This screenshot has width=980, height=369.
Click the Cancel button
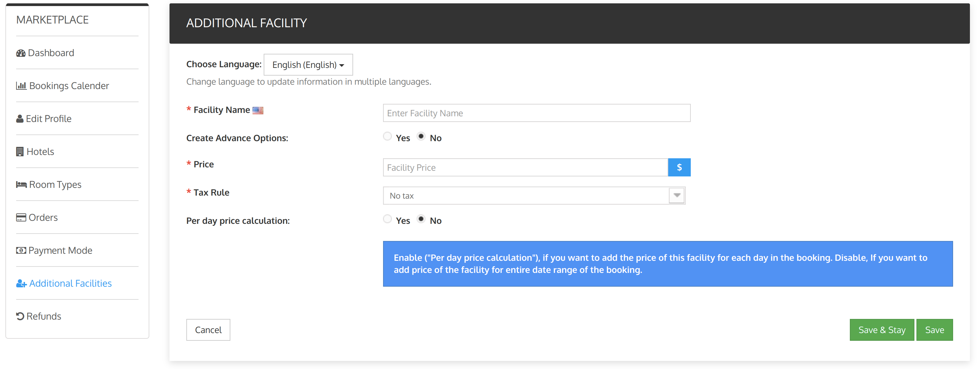208,330
